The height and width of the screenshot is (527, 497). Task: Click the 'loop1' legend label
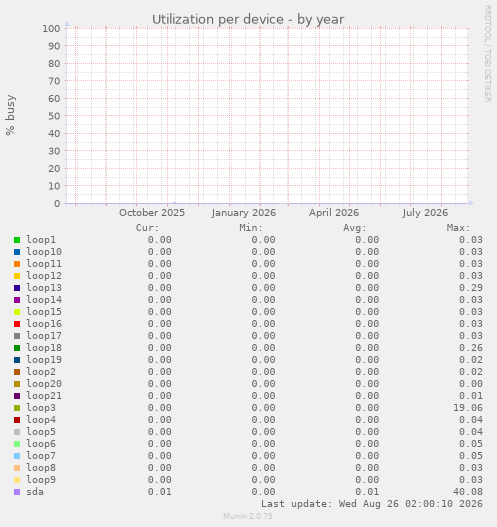(x=41, y=240)
